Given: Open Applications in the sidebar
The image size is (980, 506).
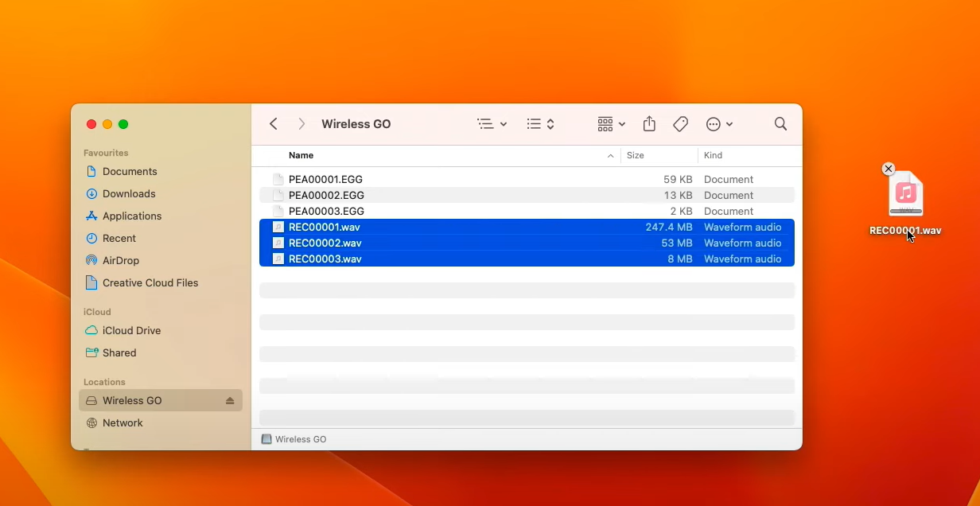Looking at the screenshot, I should [161, 216].
